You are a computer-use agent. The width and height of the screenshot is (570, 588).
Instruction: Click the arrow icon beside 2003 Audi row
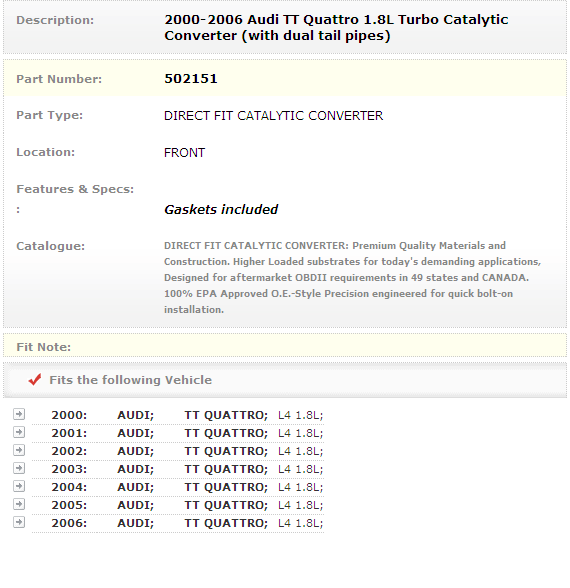(19, 468)
